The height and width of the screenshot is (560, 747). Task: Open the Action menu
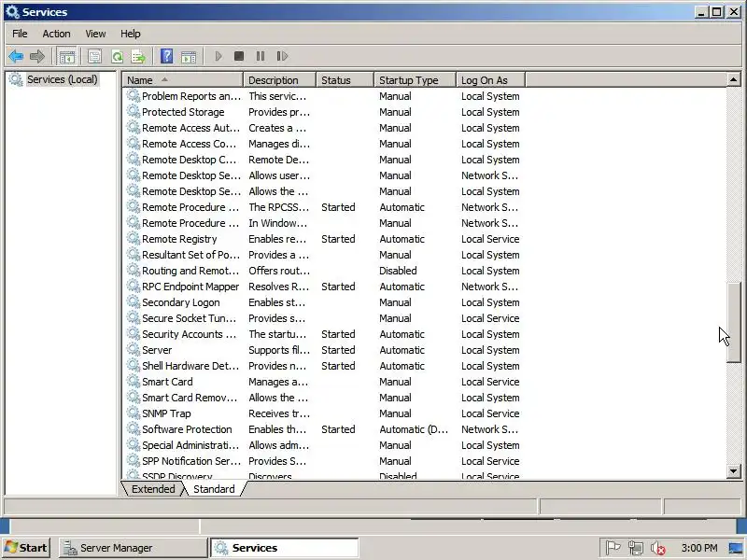(x=56, y=34)
